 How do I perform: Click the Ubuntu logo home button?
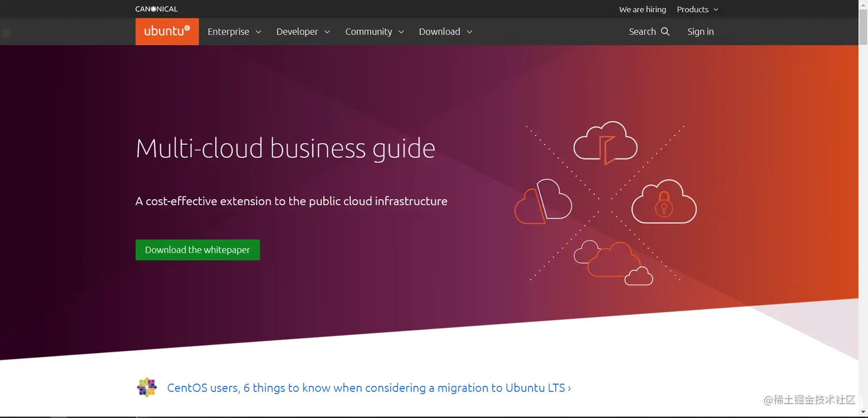tap(167, 32)
